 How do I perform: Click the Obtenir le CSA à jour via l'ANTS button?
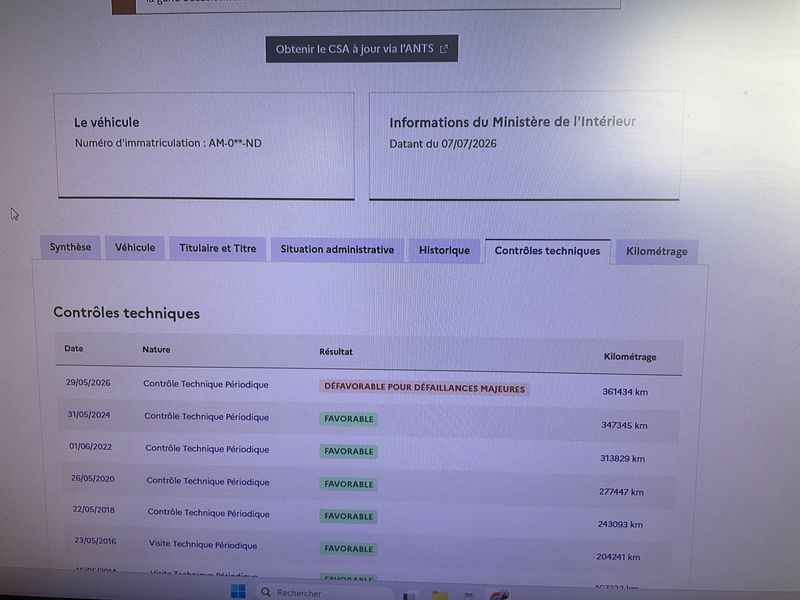pos(362,49)
